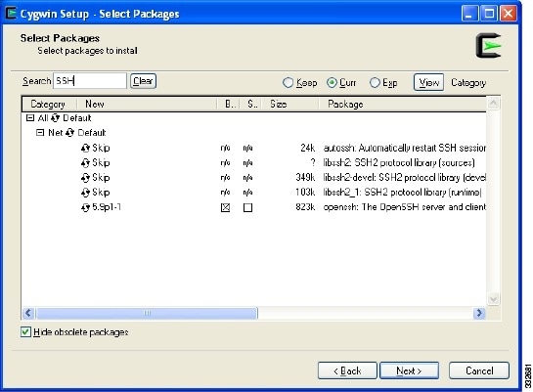The width and height of the screenshot is (533, 392).
Task: Toggle cycle icon for libssh2 sources row
Action: [85, 162]
